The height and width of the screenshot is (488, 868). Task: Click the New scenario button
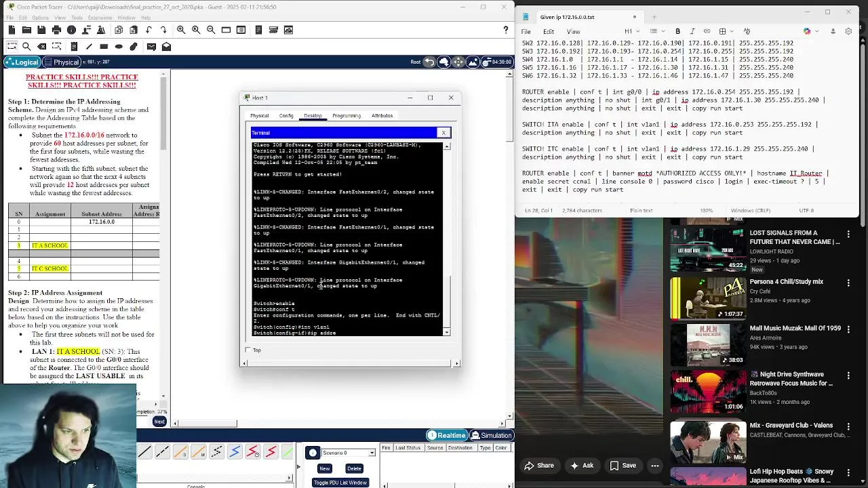tap(325, 468)
